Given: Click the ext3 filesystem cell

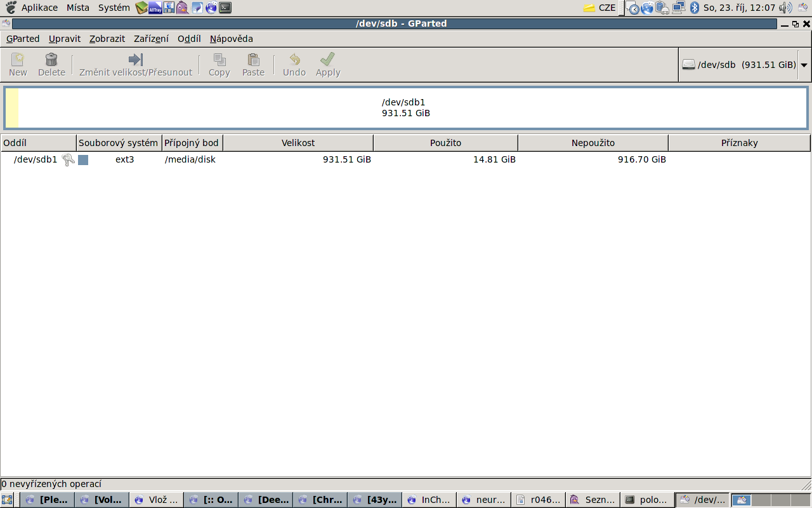Looking at the screenshot, I should pyautogui.click(x=124, y=159).
